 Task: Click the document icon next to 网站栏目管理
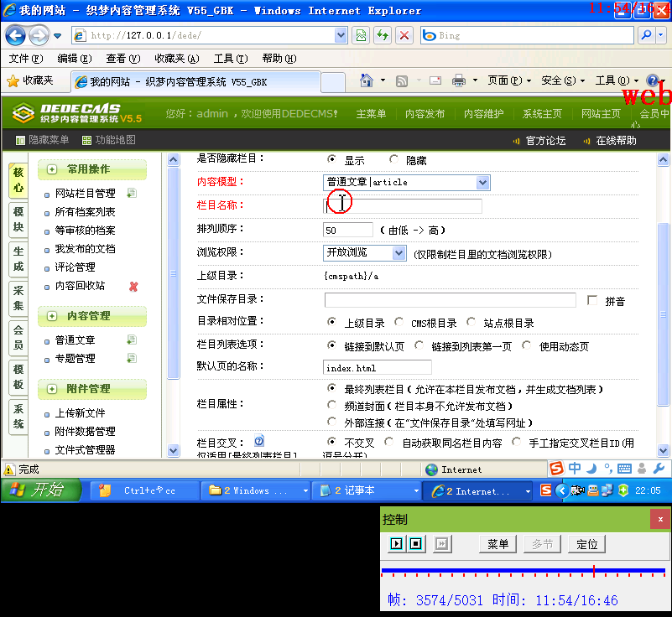point(132,193)
